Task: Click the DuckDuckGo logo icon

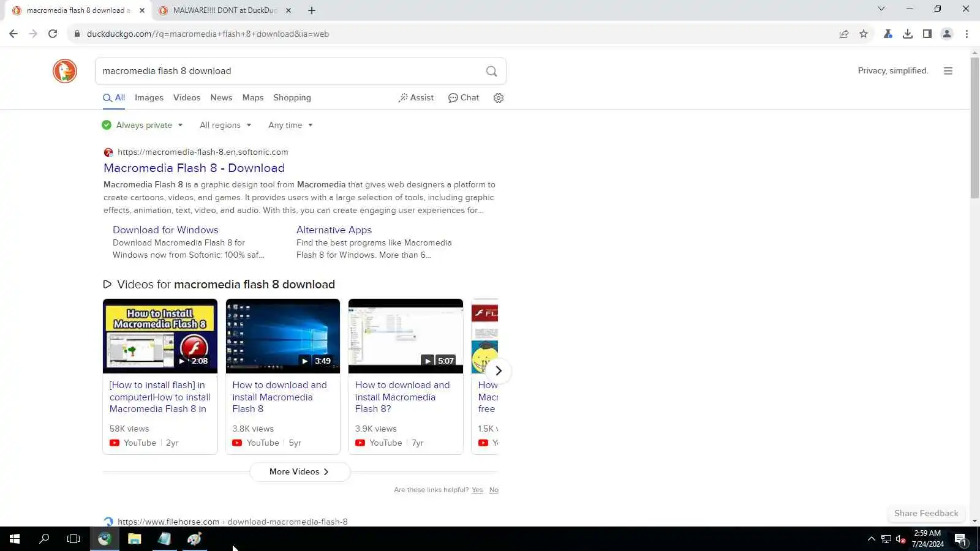Action: pyautogui.click(x=64, y=71)
